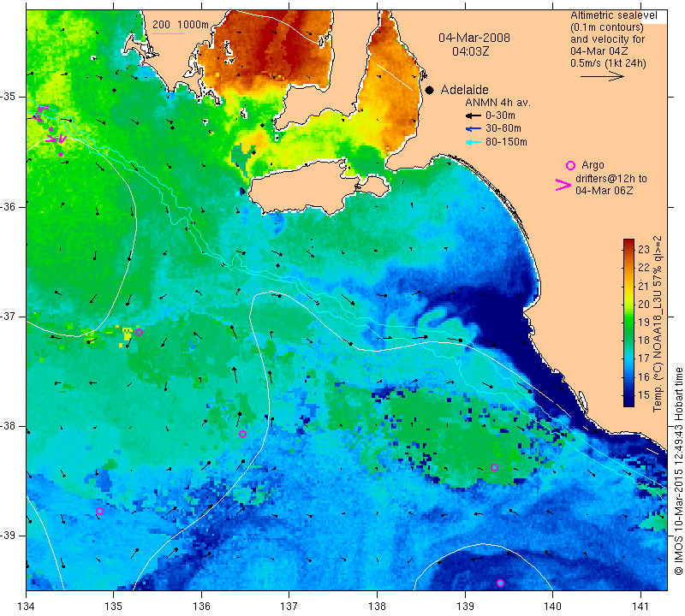This screenshot has width=685, height=616.
Task: Click the green 19 degree colorbar band
Action: point(628,323)
